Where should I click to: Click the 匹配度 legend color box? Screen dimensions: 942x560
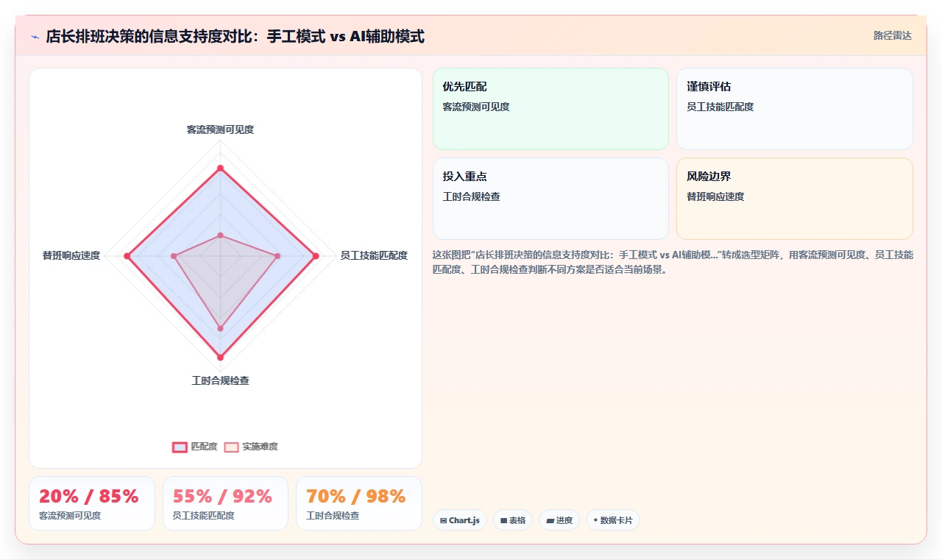(180, 447)
